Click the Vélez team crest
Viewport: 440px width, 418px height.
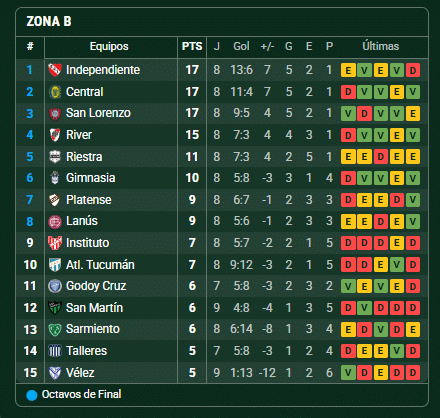point(55,373)
